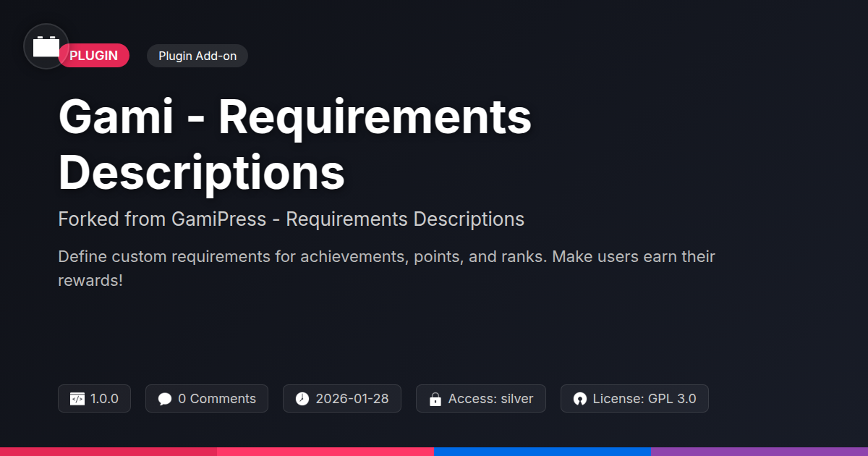The image size is (868, 456).
Task: Click the description text about custom requirements
Action: click(x=386, y=268)
